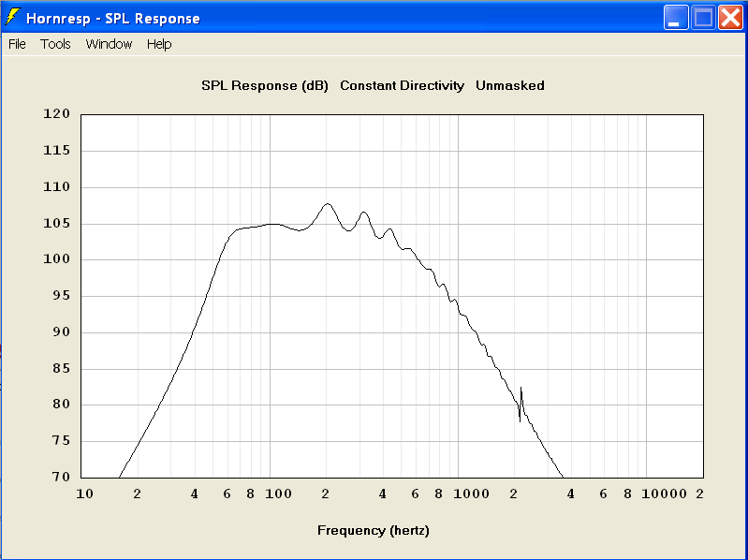Click the 'SPL Response (dB)' chart heading
The image size is (748, 560).
click(265, 86)
